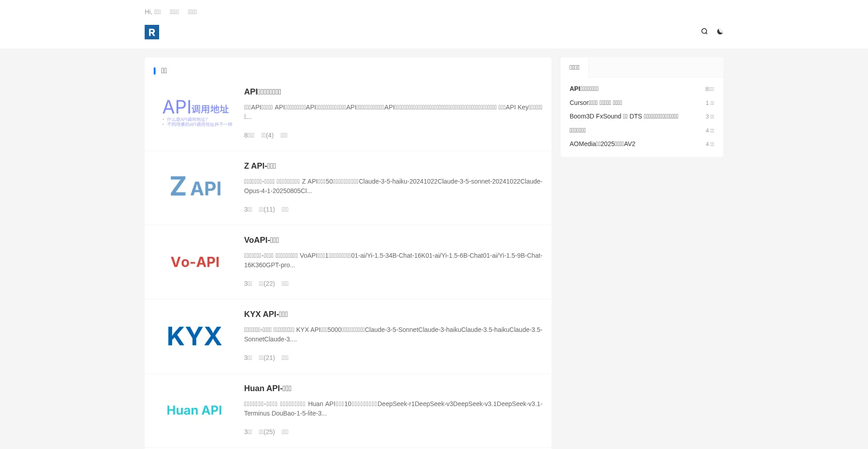Open the Z API article title
The image size is (868, 449).
click(260, 166)
